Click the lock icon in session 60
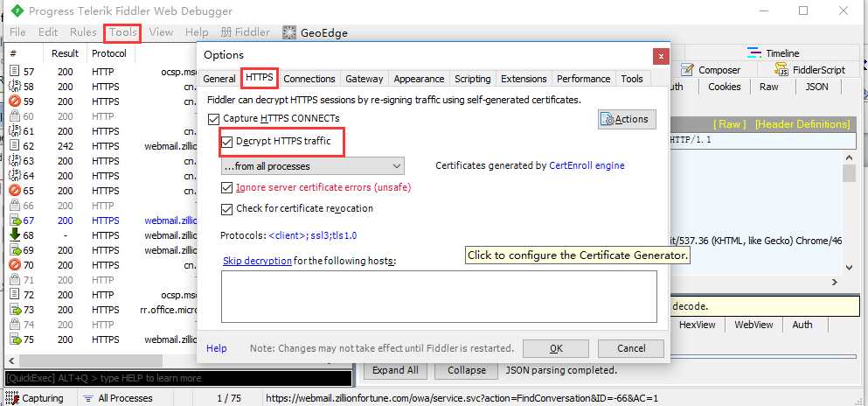Viewport: 868px width, 406px height. click(x=15, y=116)
